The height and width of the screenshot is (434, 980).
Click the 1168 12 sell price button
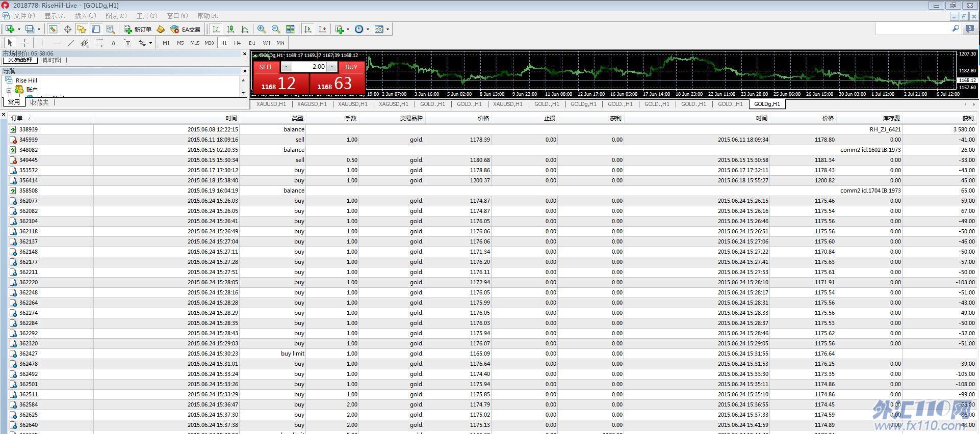point(281,83)
